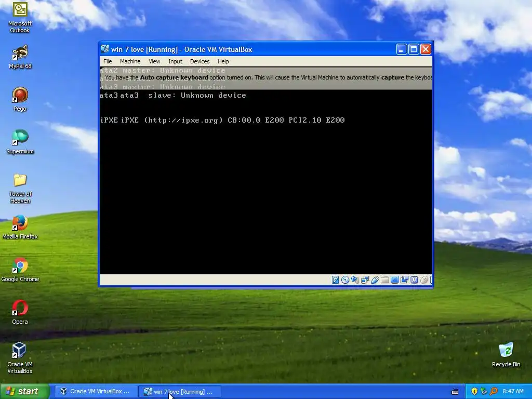Click the Windows Start button

pyautogui.click(x=25, y=392)
